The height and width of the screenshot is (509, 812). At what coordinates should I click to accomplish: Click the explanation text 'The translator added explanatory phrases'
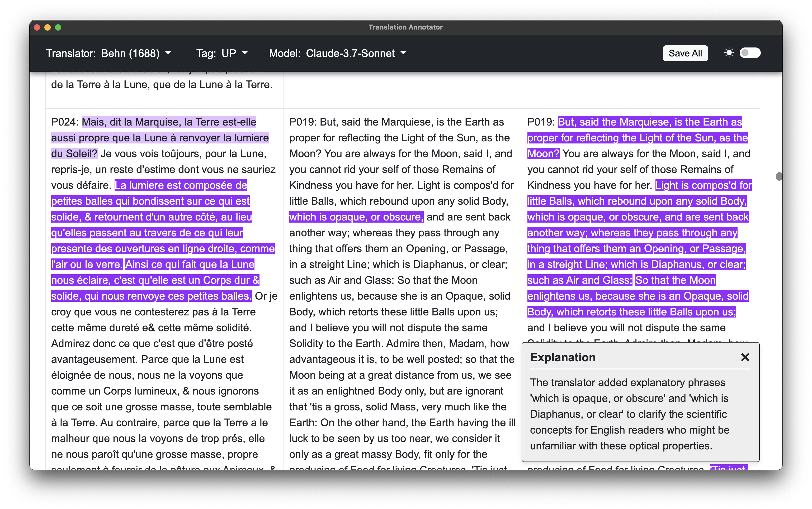tap(627, 382)
